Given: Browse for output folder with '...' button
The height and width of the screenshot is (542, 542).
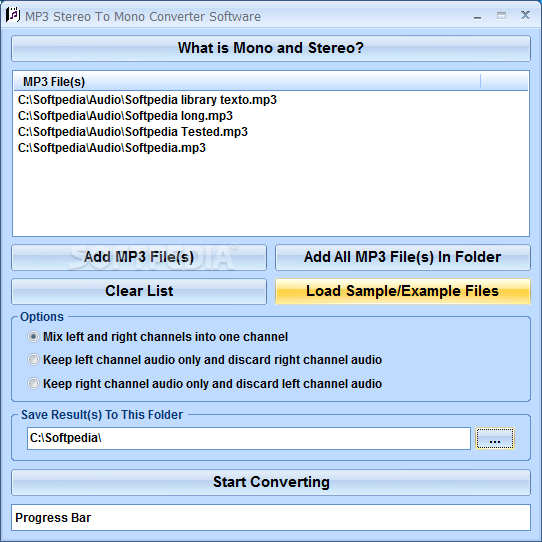Looking at the screenshot, I should click(x=495, y=438).
